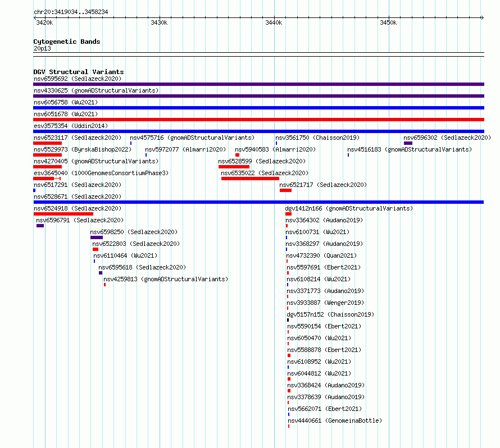Image resolution: width=500 pixels, height=448 pixels.
Task: Select nsv3378639 (Audano2019) label
Action: point(326,397)
